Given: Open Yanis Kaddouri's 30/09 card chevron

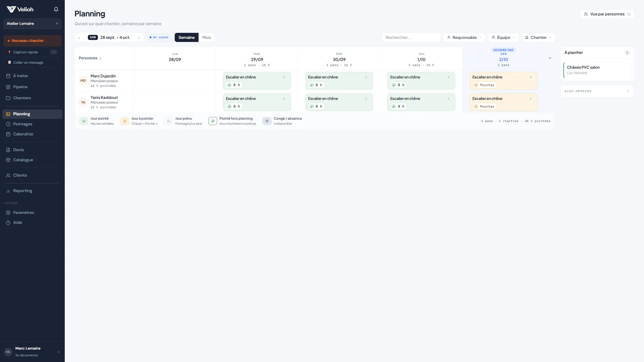Looking at the screenshot, I should click(x=366, y=99).
